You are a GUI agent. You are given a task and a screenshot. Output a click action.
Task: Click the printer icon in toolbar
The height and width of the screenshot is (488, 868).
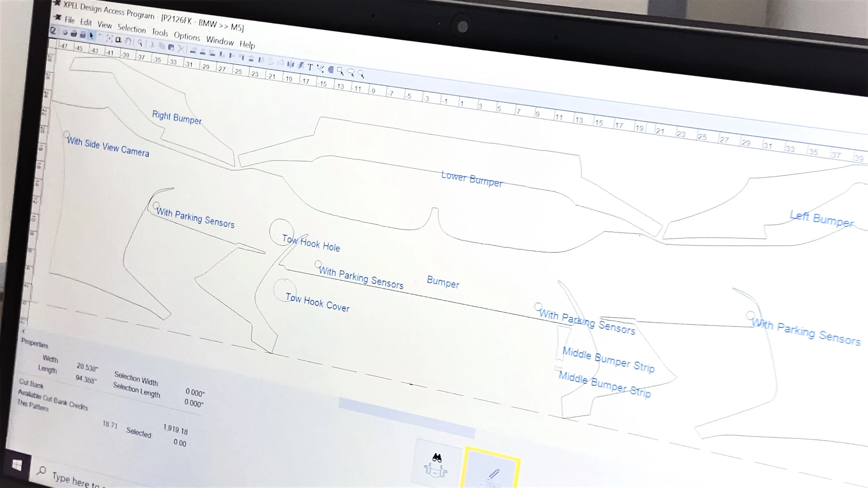(x=74, y=33)
